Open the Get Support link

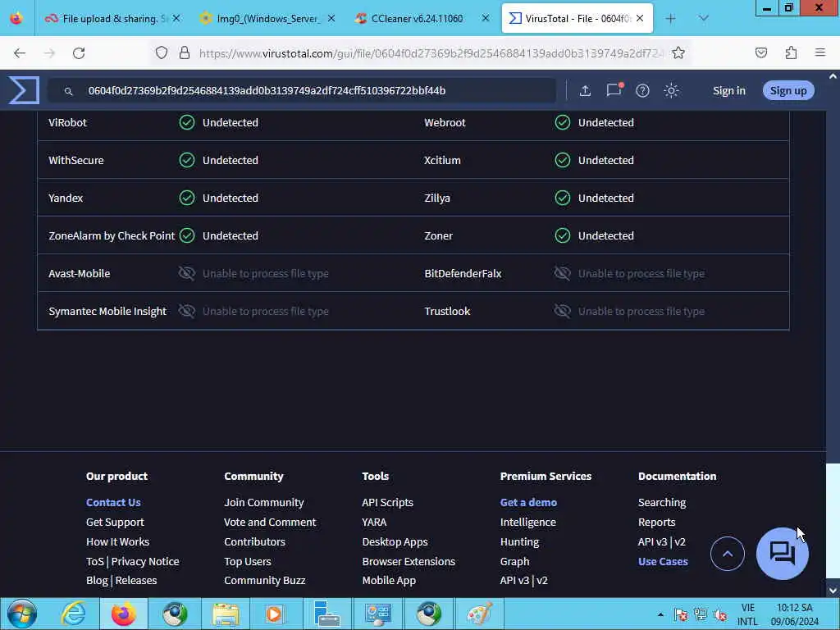coord(115,523)
